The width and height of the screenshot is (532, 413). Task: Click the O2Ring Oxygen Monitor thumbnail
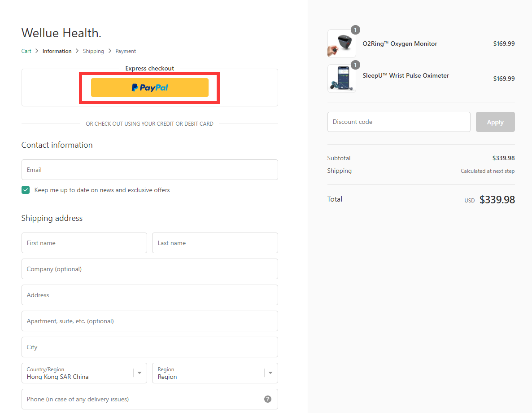342,44
